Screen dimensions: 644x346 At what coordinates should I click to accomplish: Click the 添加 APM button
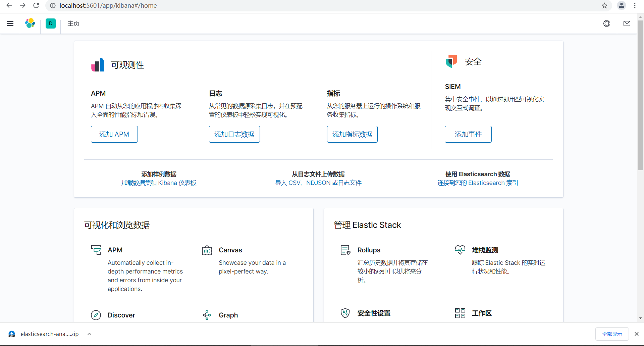point(114,134)
